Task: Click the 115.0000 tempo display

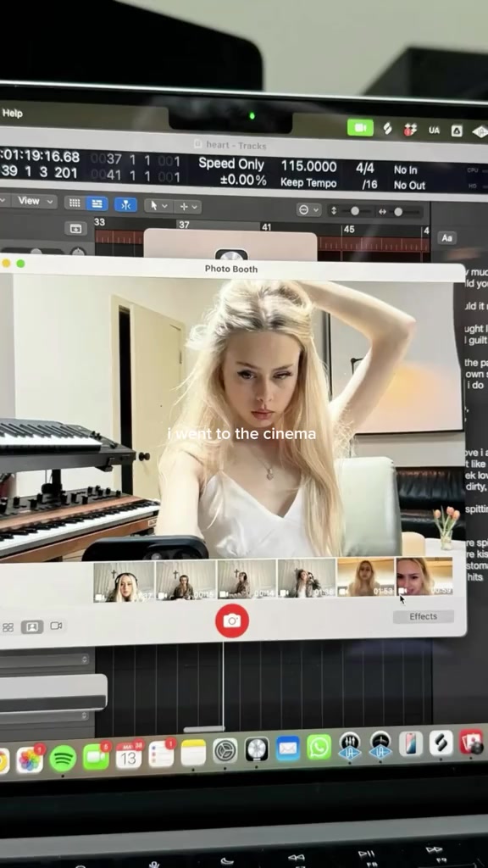Action: click(x=308, y=166)
